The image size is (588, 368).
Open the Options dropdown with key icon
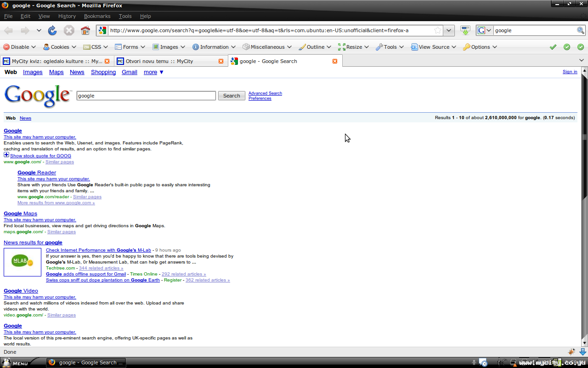pos(480,47)
